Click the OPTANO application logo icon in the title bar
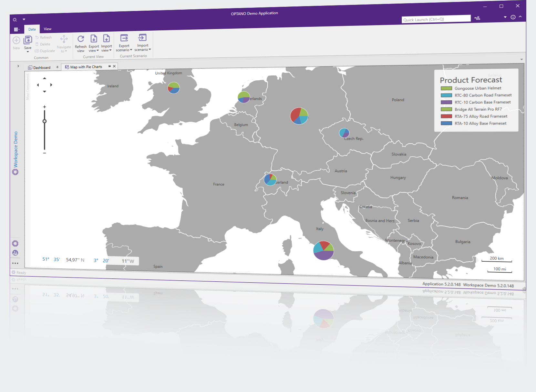The image size is (536, 392). [15, 20]
